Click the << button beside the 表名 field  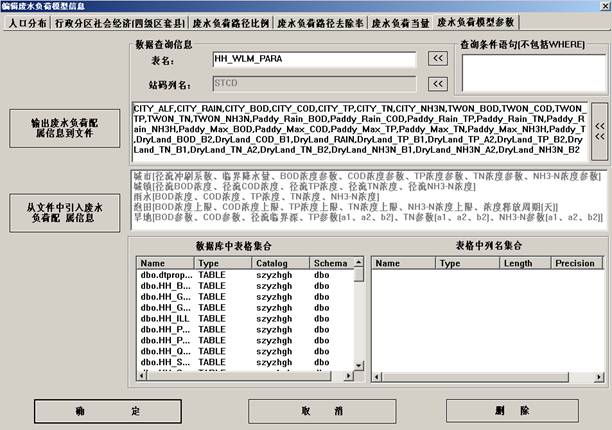pyautogui.click(x=438, y=59)
